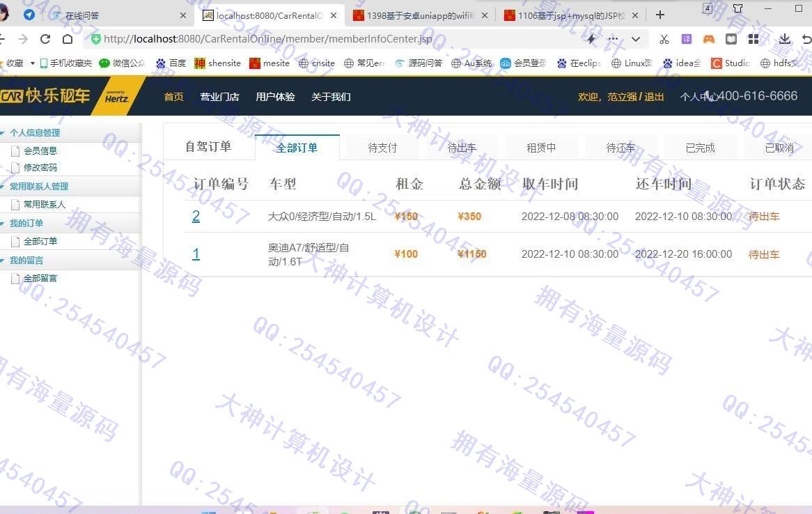Click 待出车 status of 大众0 order
This screenshot has height=514, width=812.
pos(764,217)
